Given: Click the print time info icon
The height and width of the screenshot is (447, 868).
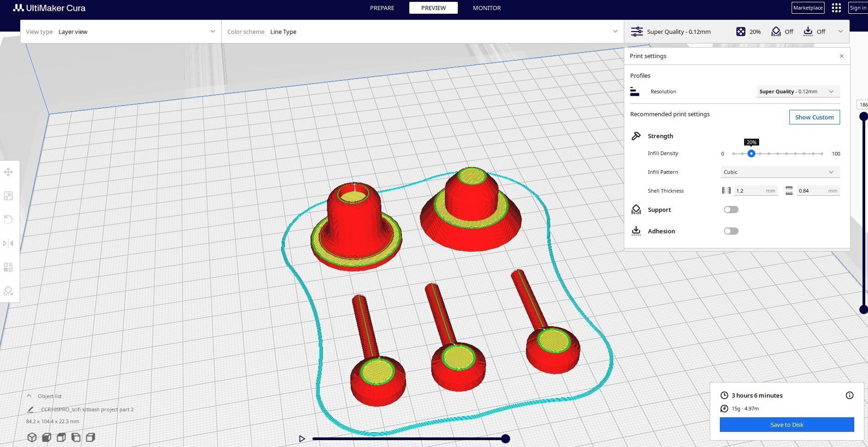Looking at the screenshot, I should coord(850,395).
